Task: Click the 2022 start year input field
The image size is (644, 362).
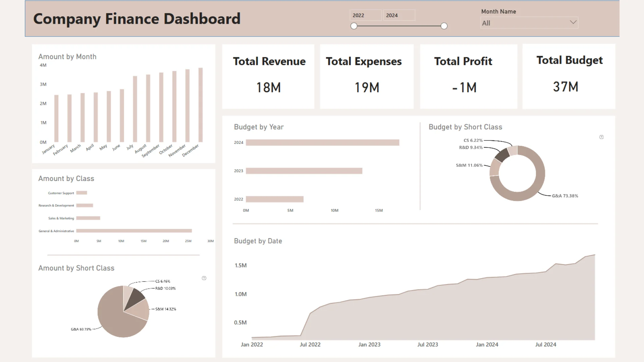Action: [x=365, y=15]
